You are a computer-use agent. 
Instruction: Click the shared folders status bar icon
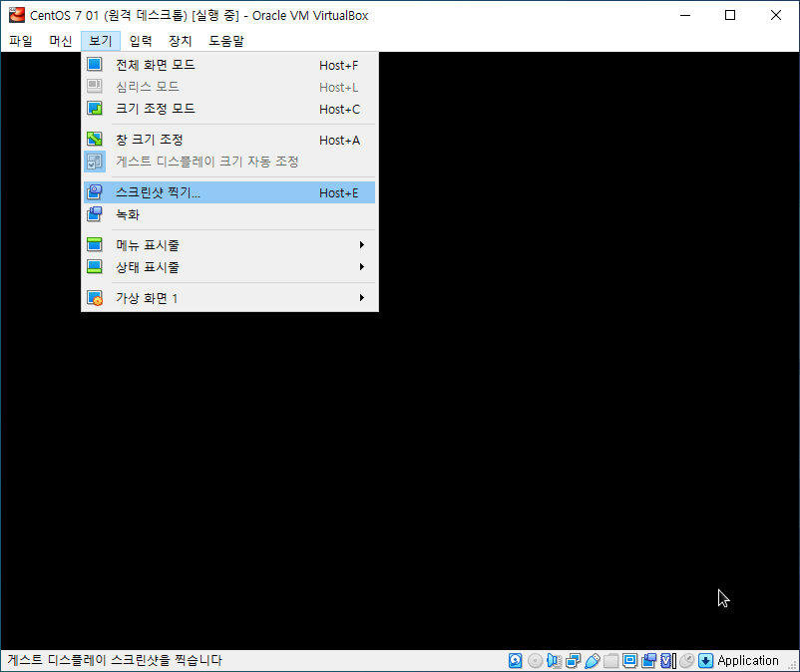(610, 661)
